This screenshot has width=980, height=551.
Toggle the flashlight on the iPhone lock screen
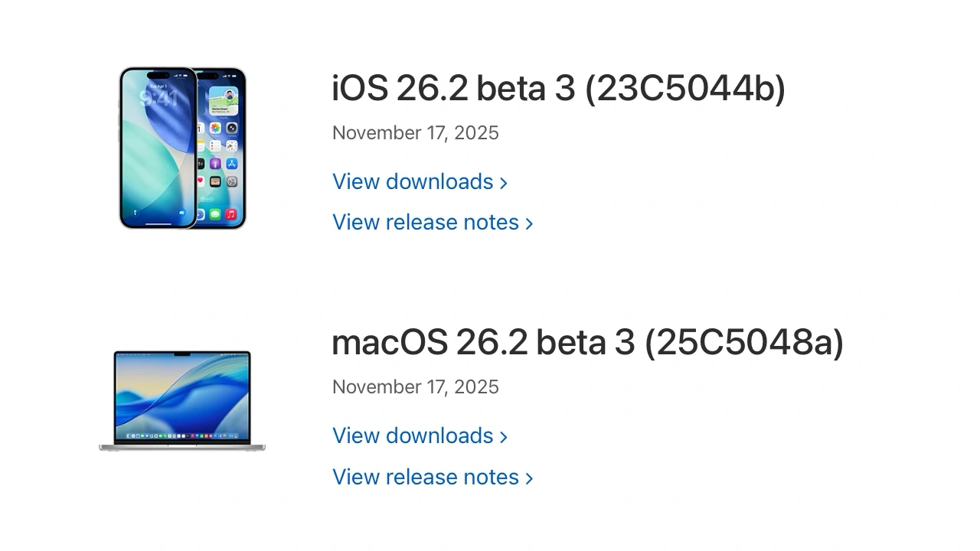tap(135, 211)
